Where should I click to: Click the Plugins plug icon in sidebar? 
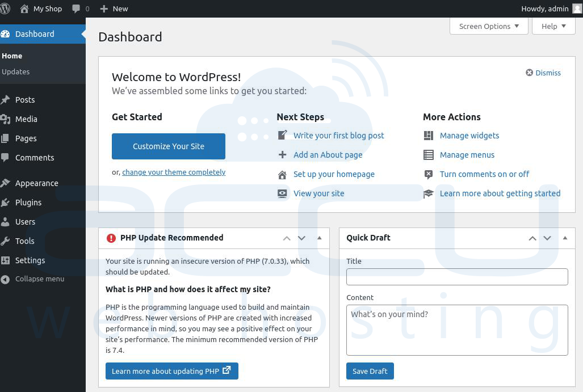tap(5, 203)
